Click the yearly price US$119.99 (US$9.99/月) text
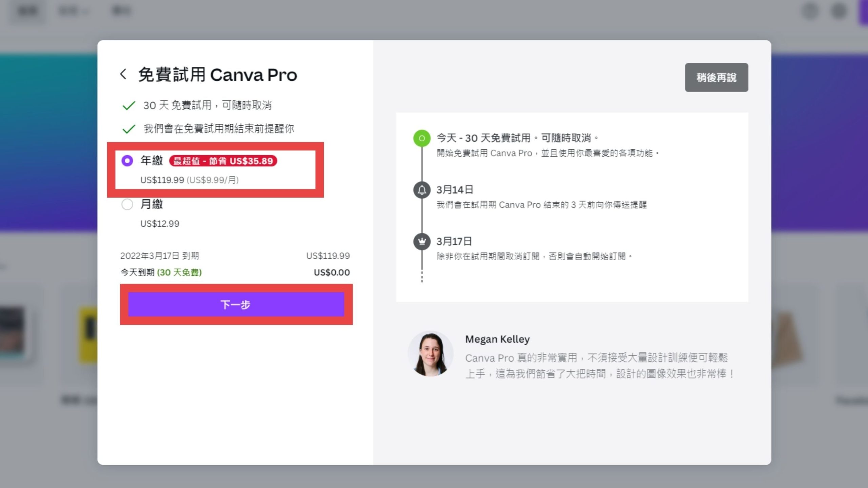 190,180
